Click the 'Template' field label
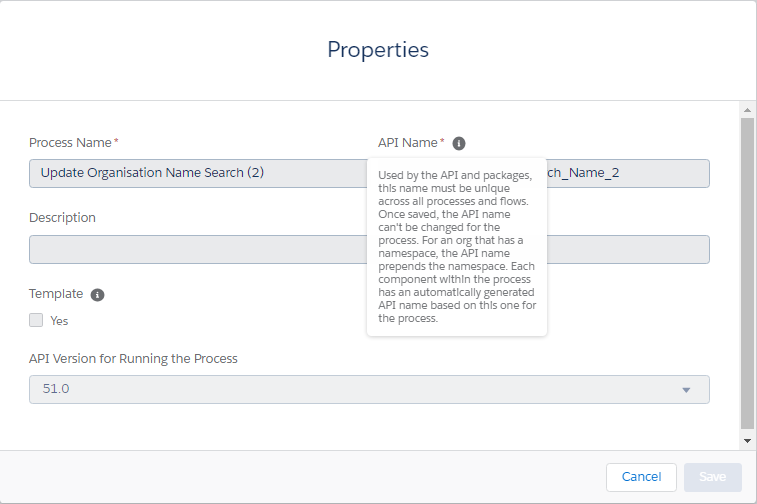The width and height of the screenshot is (757, 504). click(x=56, y=294)
